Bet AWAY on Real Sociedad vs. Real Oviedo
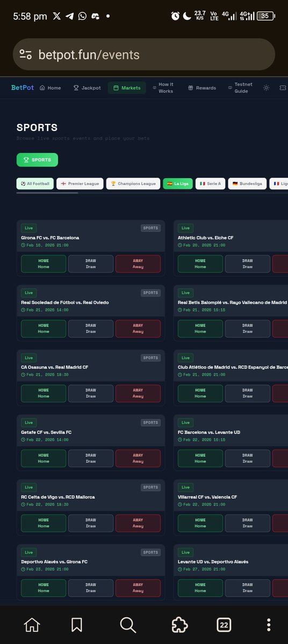Viewport: 288px width, 644px height. coord(138,328)
